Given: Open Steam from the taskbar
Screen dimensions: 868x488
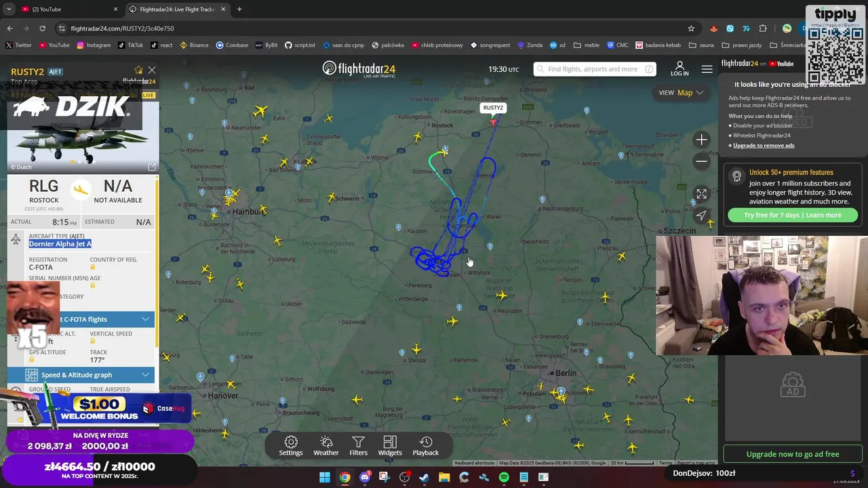Looking at the screenshot, I should coord(425,477).
